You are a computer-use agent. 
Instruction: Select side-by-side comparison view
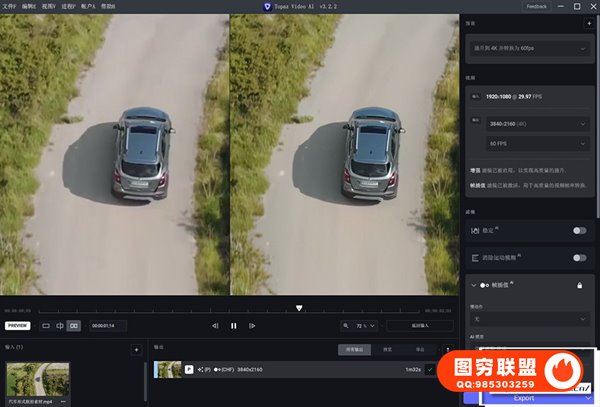[x=74, y=326]
